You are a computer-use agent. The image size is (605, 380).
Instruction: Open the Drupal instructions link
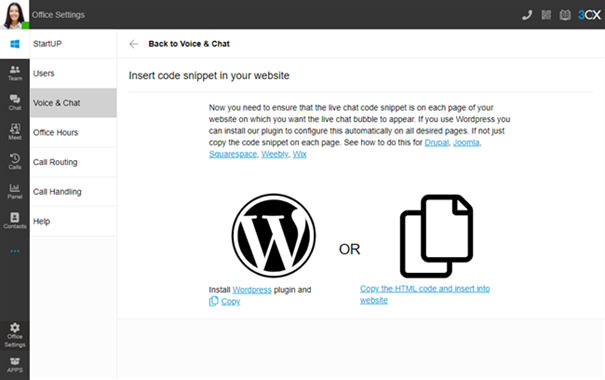point(437,142)
